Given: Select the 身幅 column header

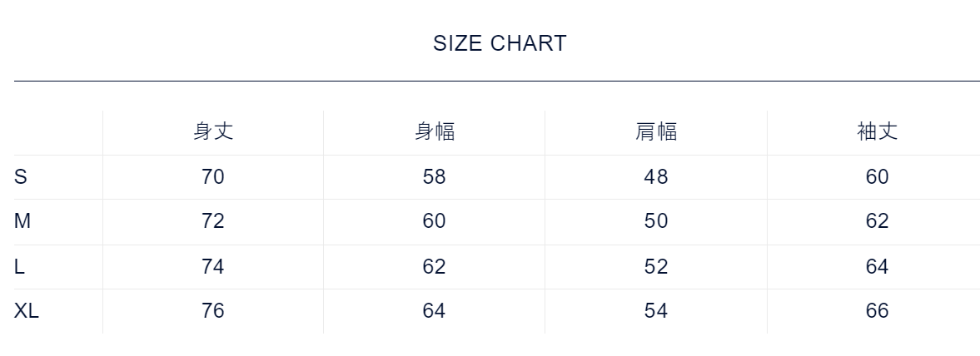Looking at the screenshot, I should (435, 131).
